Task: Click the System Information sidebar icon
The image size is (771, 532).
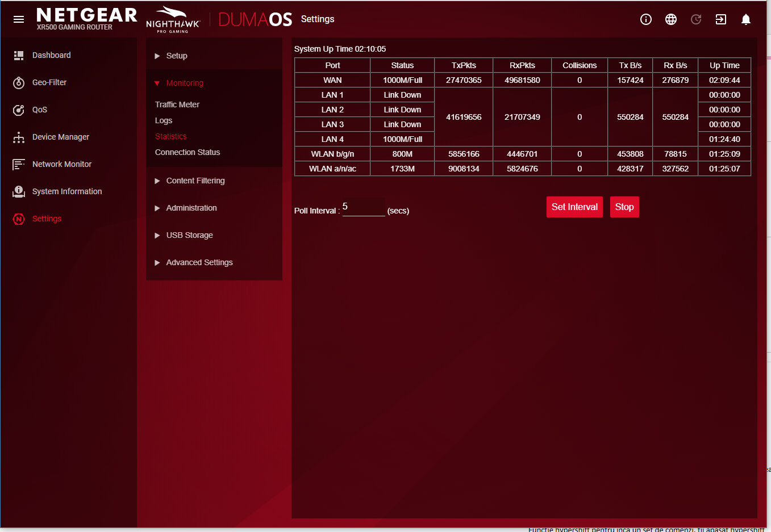Action: [19, 192]
